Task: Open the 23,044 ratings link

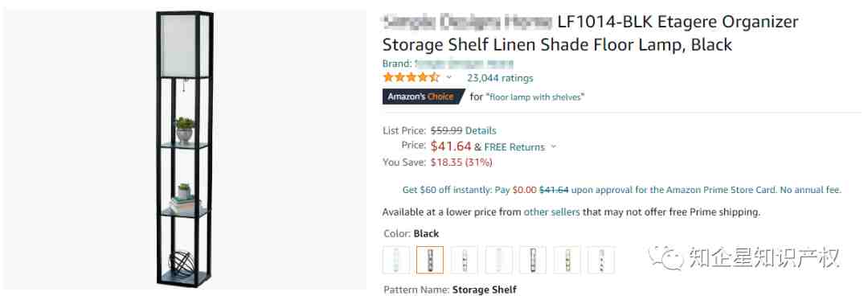Action: pyautogui.click(x=500, y=78)
